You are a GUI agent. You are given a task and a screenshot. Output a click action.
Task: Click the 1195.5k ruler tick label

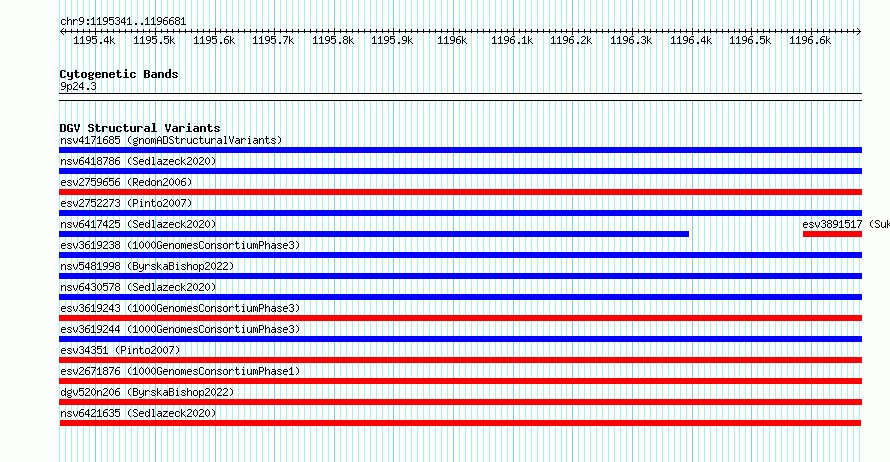tap(154, 40)
